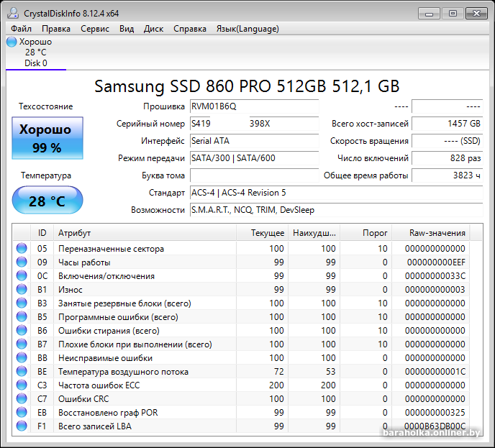Click the status orb for Включения/отключения
This screenshot has height=448, width=495.
point(22,275)
